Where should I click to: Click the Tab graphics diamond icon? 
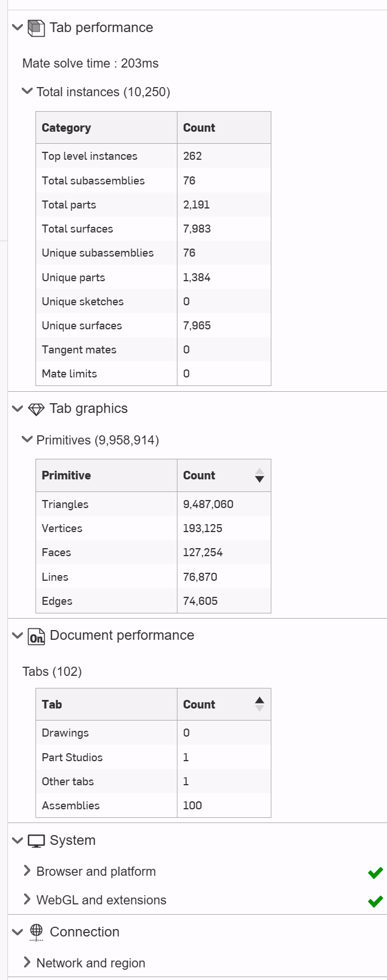[x=36, y=409]
